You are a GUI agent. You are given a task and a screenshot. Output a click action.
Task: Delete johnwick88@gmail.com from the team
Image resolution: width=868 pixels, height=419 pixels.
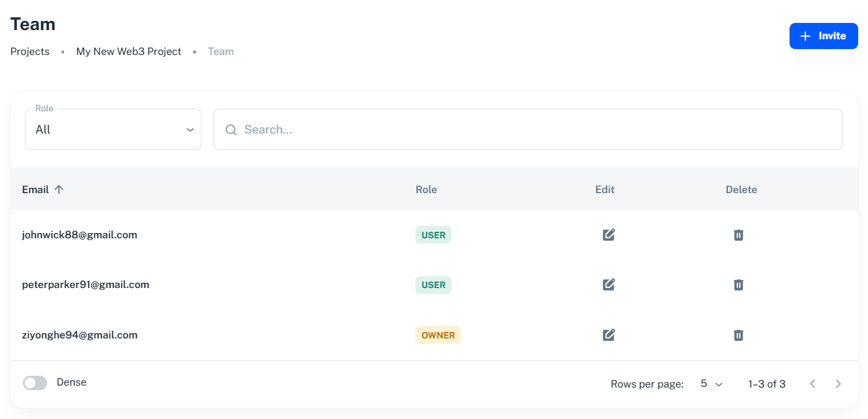point(738,234)
